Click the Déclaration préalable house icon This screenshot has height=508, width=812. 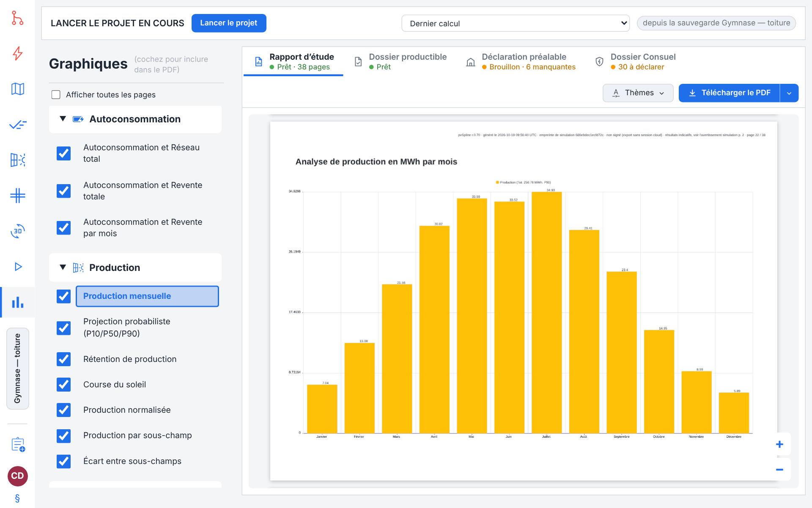470,62
